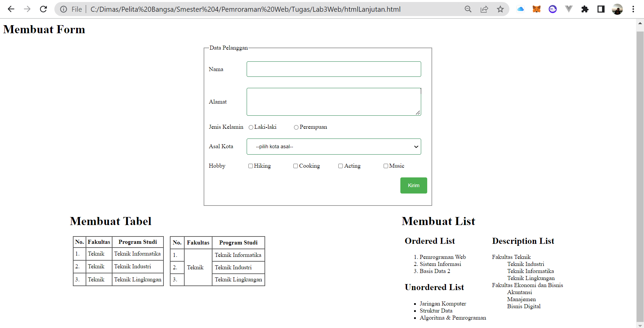
Task: Check the Hiking hobby checkbox
Action: pos(250,166)
